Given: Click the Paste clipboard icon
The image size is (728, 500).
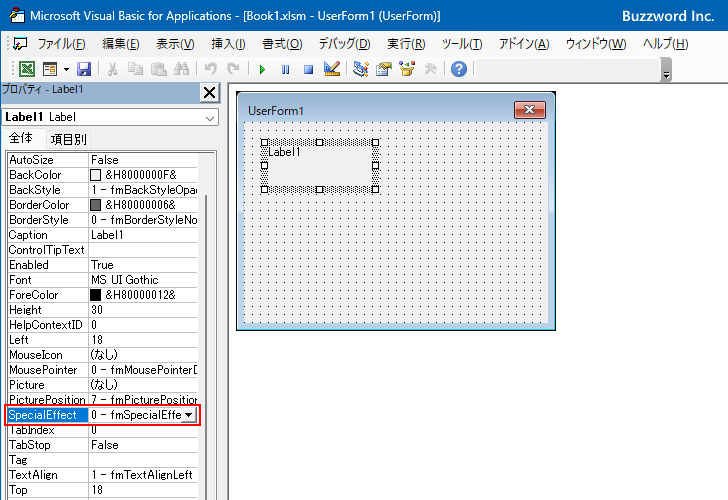Looking at the screenshot, I should coord(158,69).
